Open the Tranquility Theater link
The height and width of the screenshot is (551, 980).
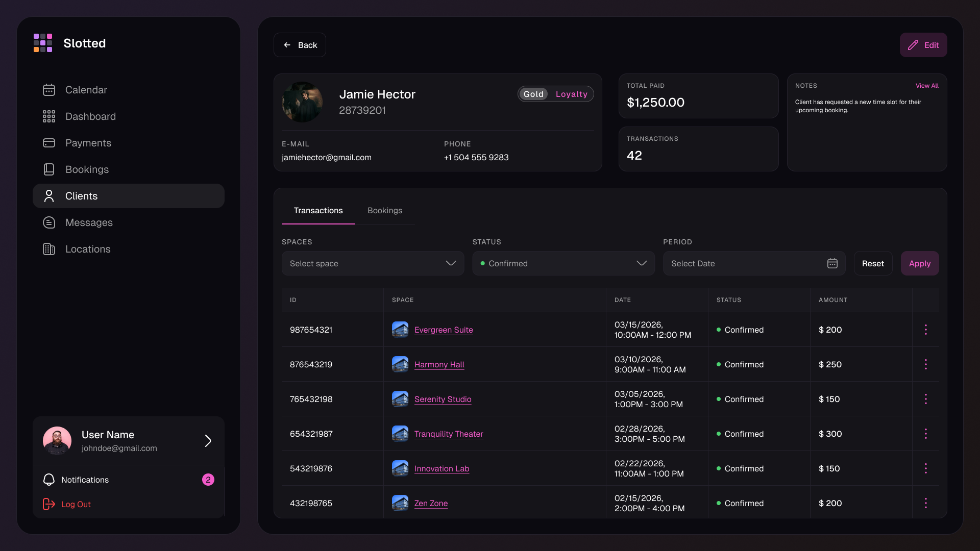point(449,434)
